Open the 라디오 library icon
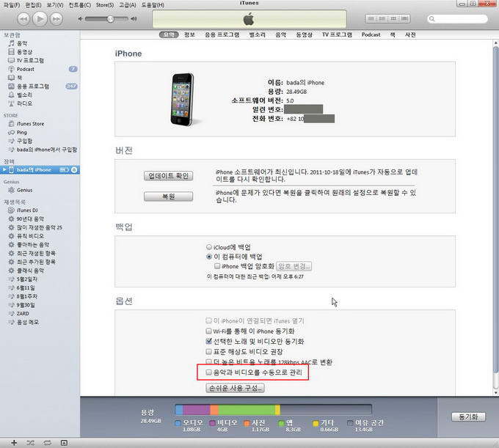Screen dimensions: 499x448 pyautogui.click(x=11, y=103)
